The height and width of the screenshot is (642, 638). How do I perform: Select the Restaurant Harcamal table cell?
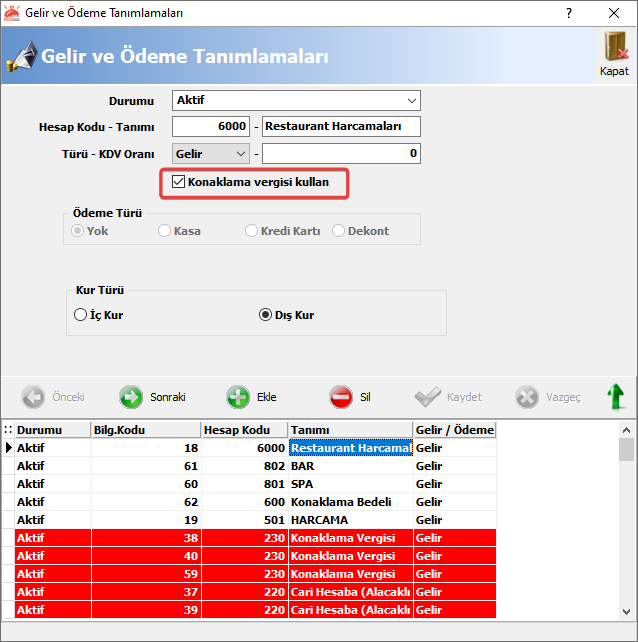click(x=351, y=448)
